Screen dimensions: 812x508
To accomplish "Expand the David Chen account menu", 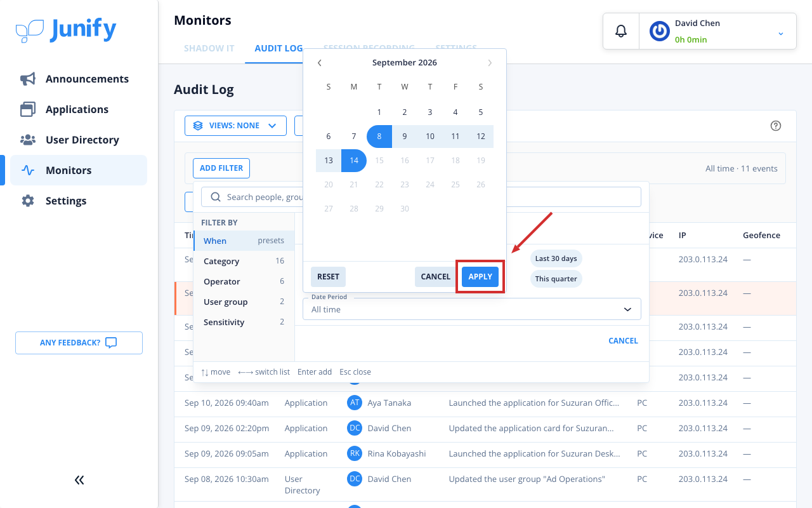I will [781, 33].
